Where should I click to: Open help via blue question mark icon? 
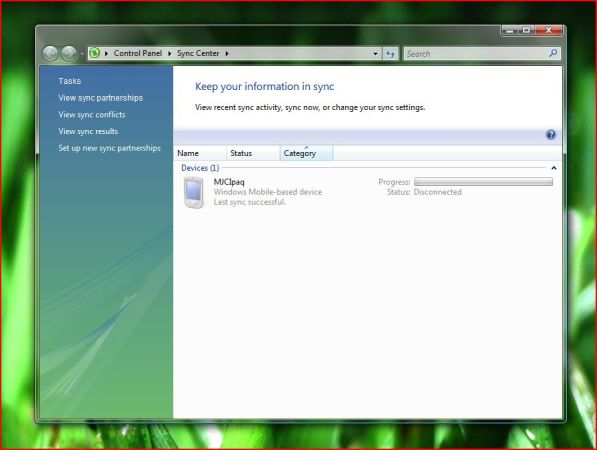[551, 134]
